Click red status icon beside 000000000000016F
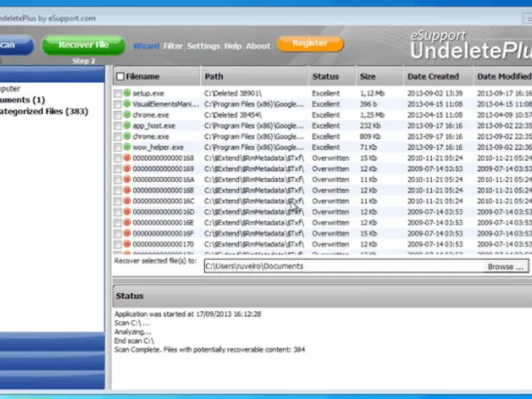 [127, 233]
